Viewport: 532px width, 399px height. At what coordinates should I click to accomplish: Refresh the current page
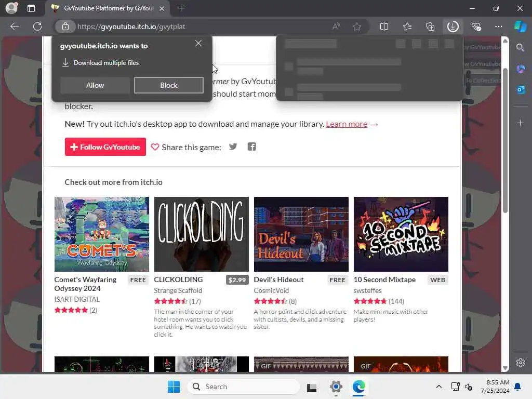[37, 26]
